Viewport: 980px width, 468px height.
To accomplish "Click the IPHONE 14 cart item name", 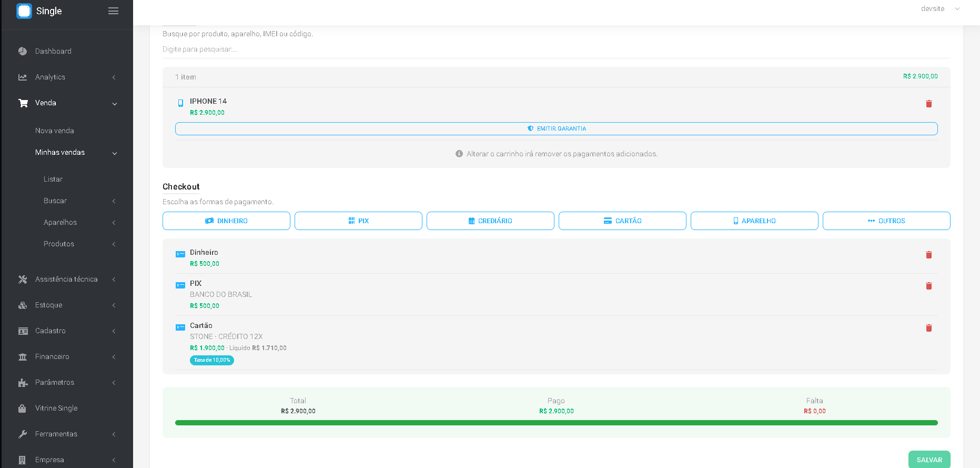I will pyautogui.click(x=208, y=101).
